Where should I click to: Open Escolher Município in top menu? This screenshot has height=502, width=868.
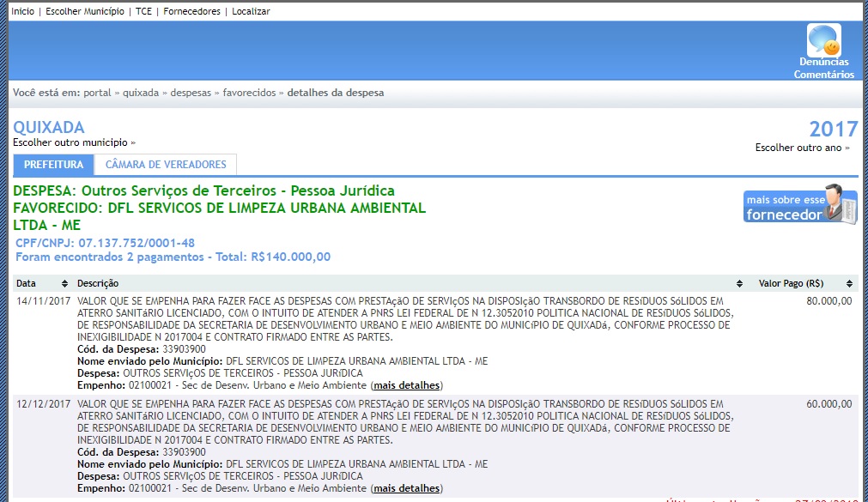[85, 11]
